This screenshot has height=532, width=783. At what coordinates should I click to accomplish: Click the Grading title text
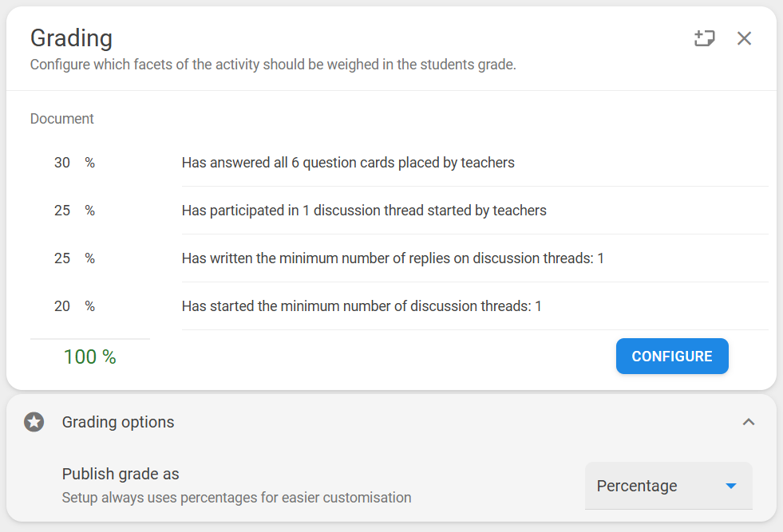pyautogui.click(x=71, y=38)
